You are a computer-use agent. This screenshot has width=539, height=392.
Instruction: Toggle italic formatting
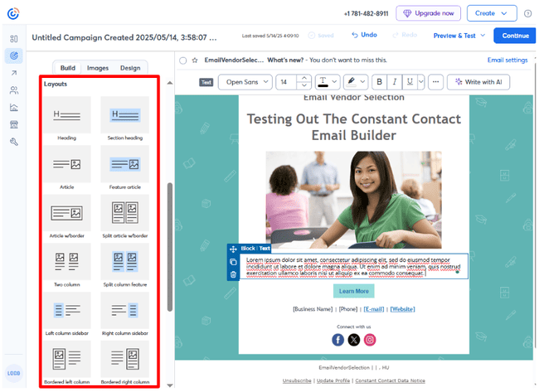394,82
